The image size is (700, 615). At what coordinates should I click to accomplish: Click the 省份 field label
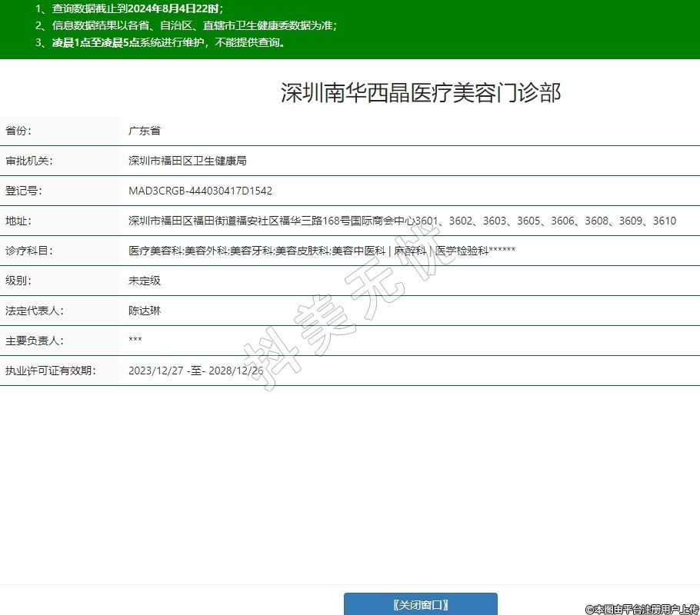point(18,131)
